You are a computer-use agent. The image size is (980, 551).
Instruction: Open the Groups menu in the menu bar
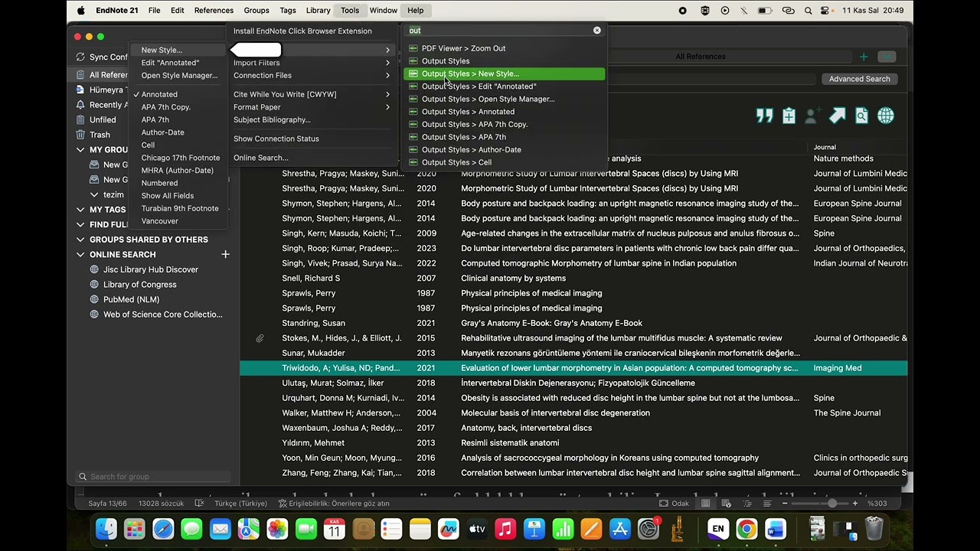coord(256,11)
